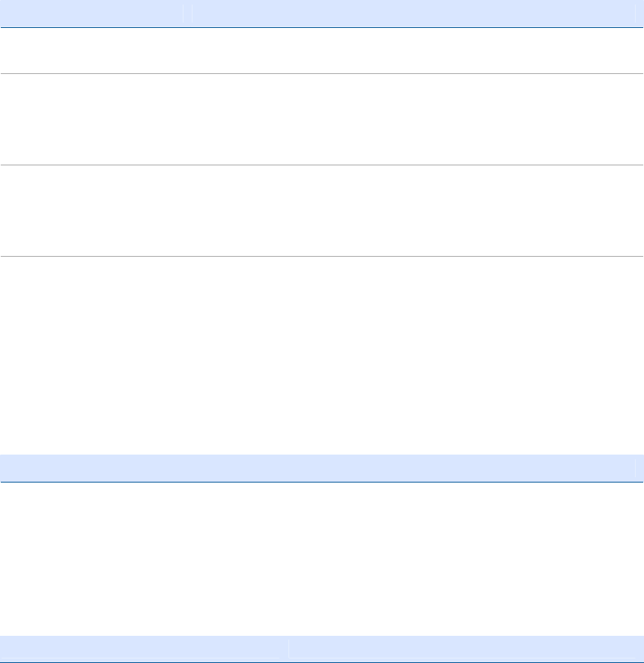Click the right cell of the second table row

click(412, 119)
